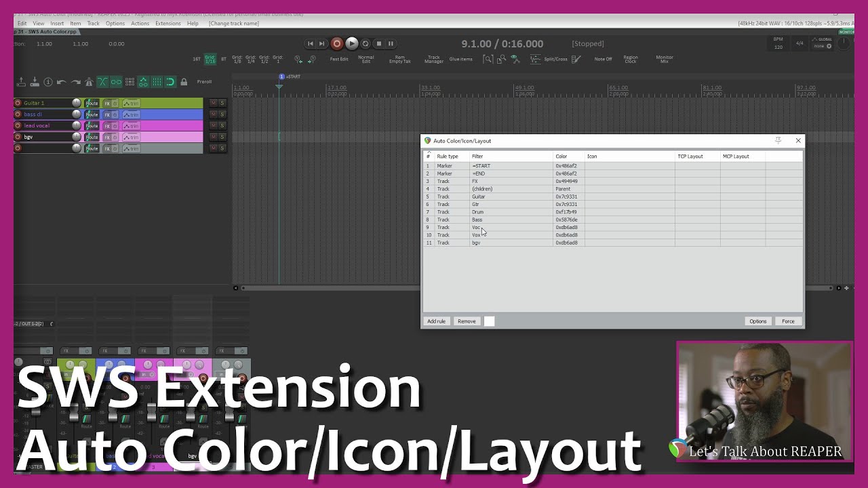The image size is (868, 488).
Task: Pin the Auto Color/Icon/Layout window
Action: pyautogui.click(x=778, y=140)
